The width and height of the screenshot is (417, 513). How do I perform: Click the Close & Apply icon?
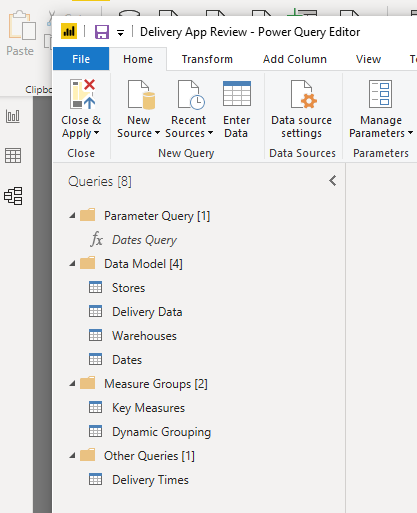click(x=82, y=94)
